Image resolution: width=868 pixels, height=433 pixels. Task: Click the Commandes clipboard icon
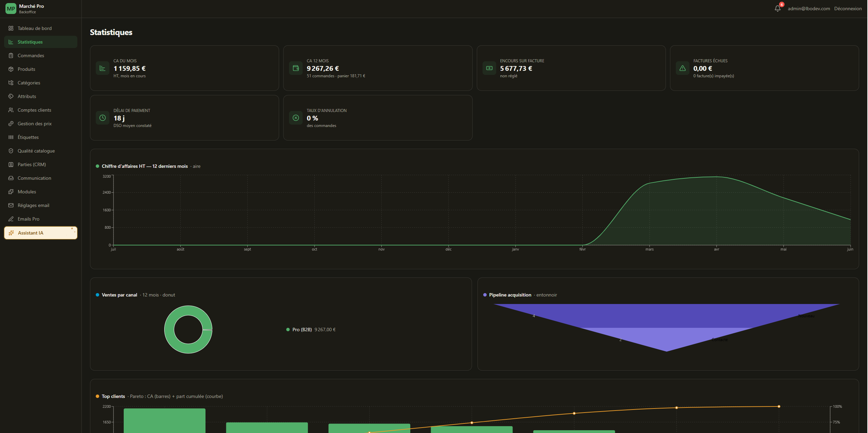pos(11,55)
